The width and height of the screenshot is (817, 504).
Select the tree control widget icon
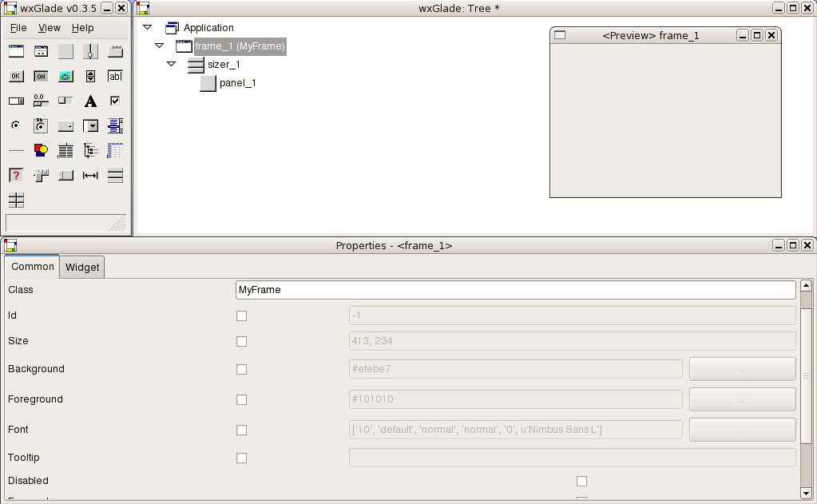(90, 150)
